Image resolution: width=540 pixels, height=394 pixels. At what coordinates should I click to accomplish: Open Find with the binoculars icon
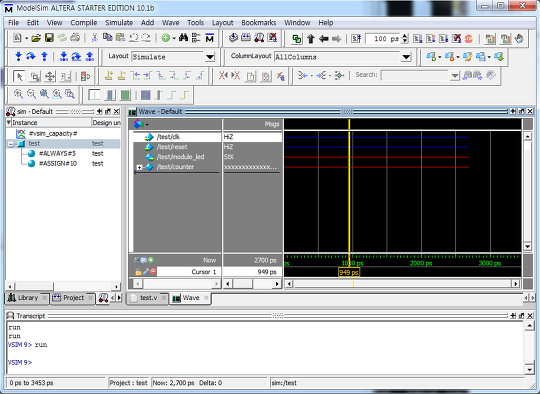(x=183, y=38)
